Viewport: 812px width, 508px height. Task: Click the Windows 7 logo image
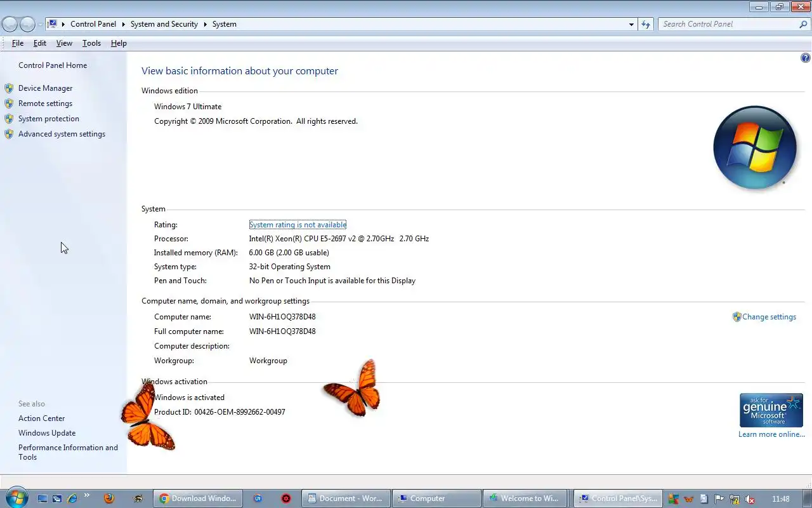pyautogui.click(x=755, y=147)
